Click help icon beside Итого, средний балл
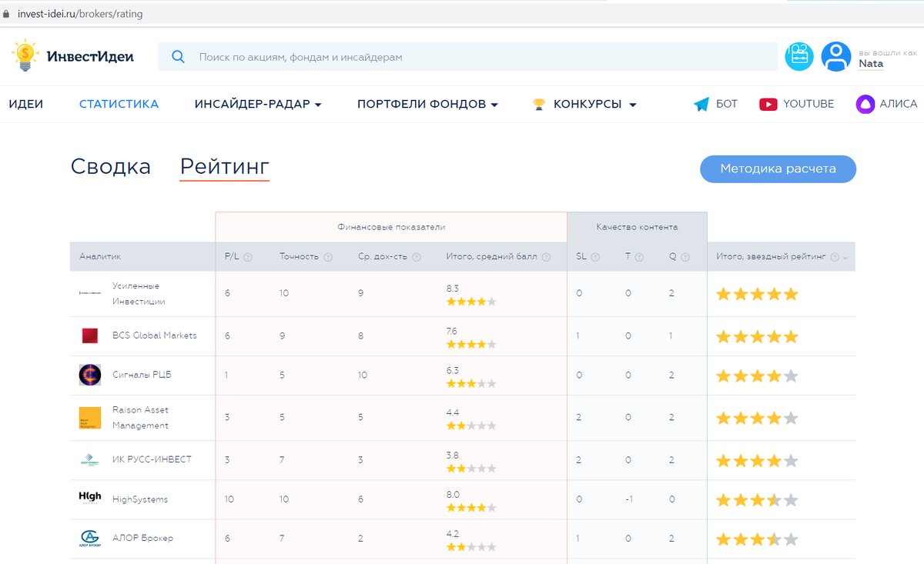 coord(546,257)
